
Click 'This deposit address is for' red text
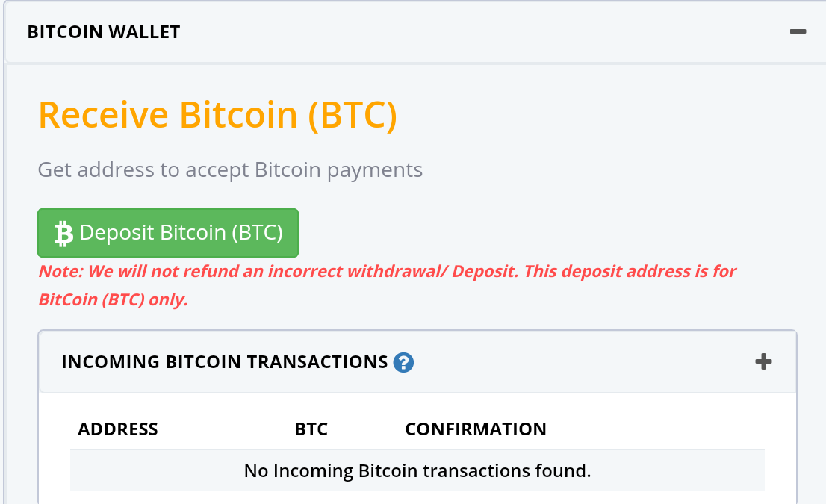coord(630,271)
